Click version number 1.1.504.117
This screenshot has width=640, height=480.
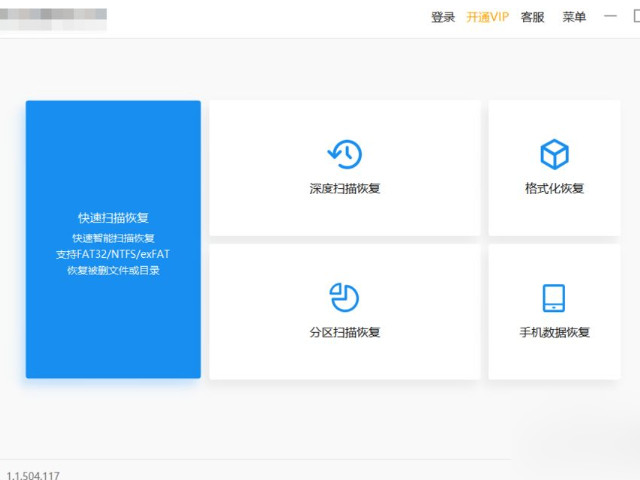coord(33,476)
